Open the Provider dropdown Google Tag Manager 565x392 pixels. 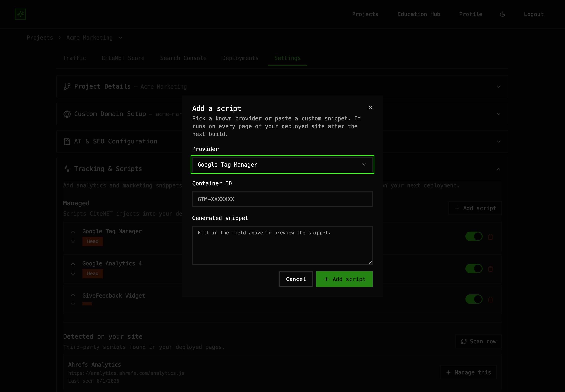coord(282,165)
